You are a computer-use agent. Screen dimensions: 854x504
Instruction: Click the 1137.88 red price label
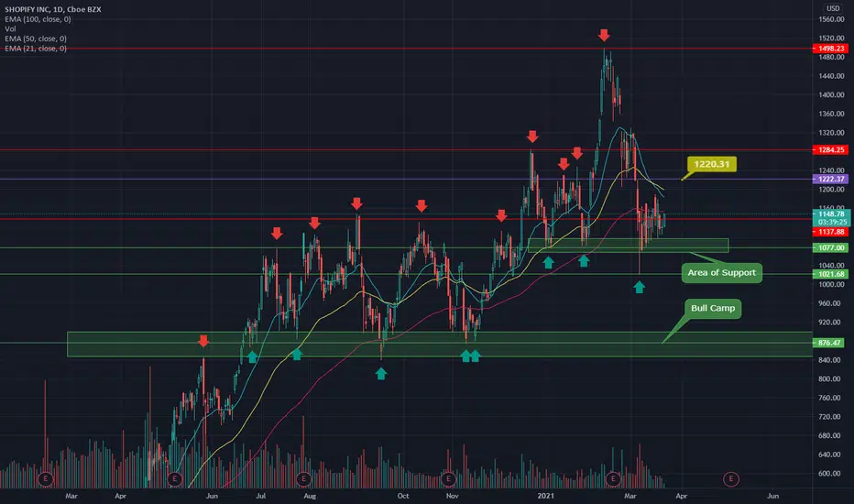pyautogui.click(x=830, y=232)
